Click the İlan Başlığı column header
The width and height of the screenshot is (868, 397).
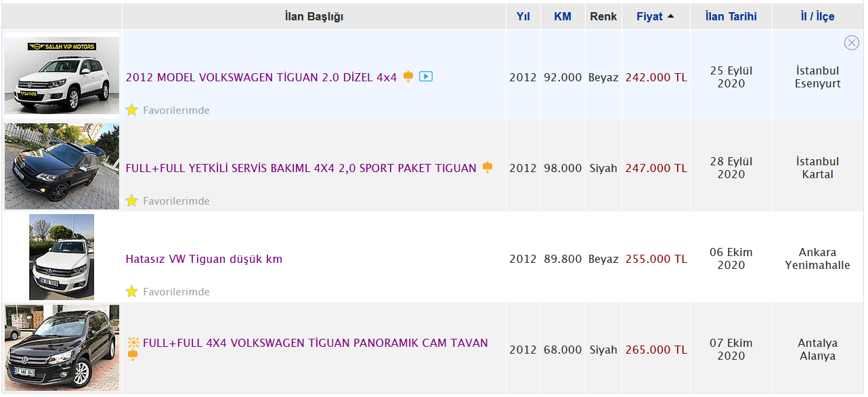[314, 16]
